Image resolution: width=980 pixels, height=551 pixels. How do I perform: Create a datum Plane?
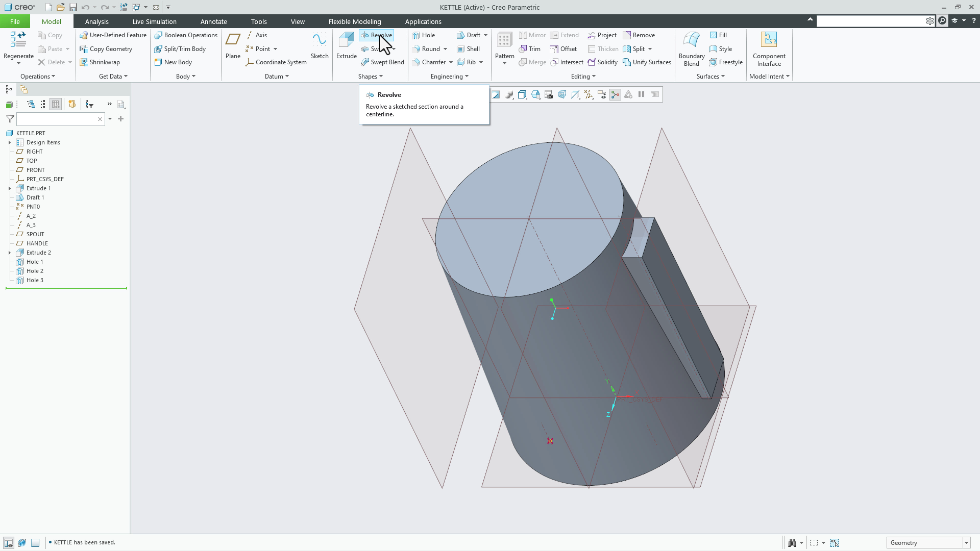(x=233, y=45)
